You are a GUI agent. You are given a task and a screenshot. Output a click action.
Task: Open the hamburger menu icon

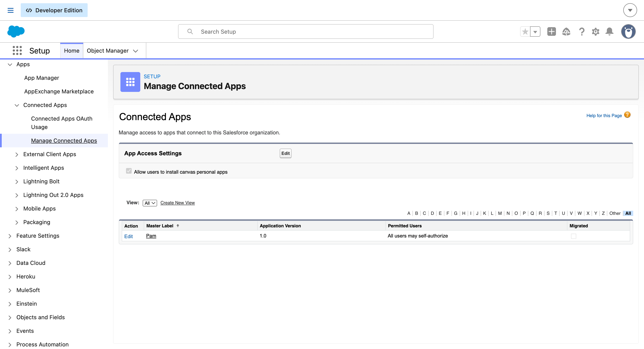pyautogui.click(x=11, y=10)
